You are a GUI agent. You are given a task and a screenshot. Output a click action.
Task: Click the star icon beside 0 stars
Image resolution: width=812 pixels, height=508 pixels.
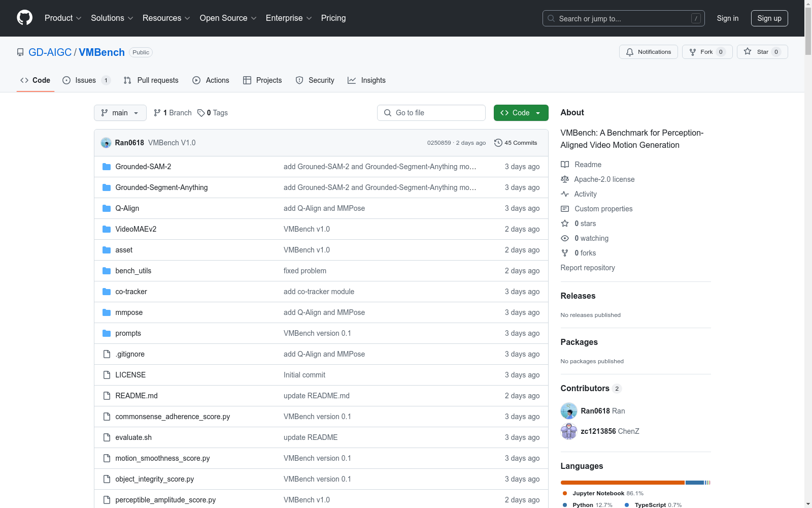click(x=565, y=224)
